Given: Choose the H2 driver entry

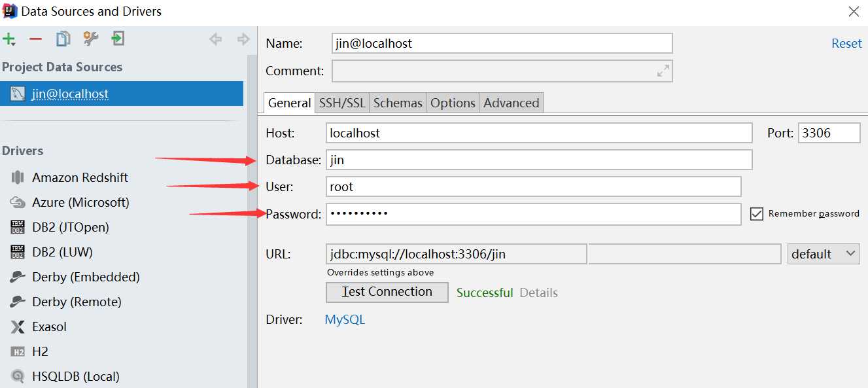Looking at the screenshot, I should [40, 351].
